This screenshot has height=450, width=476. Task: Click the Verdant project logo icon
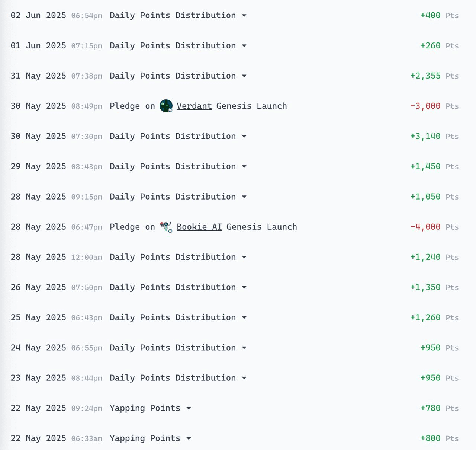[x=166, y=106]
